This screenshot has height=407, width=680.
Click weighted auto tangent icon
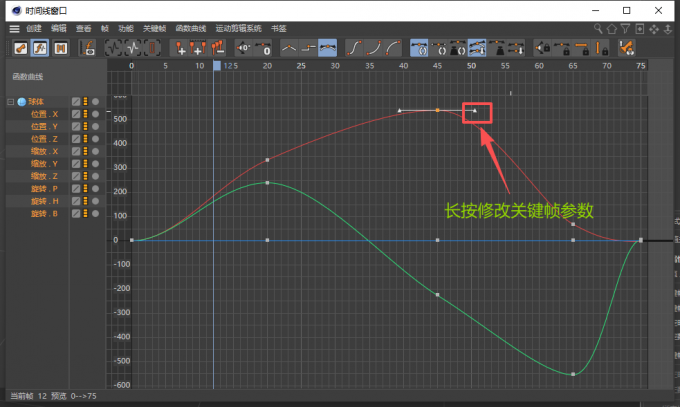tap(458, 48)
